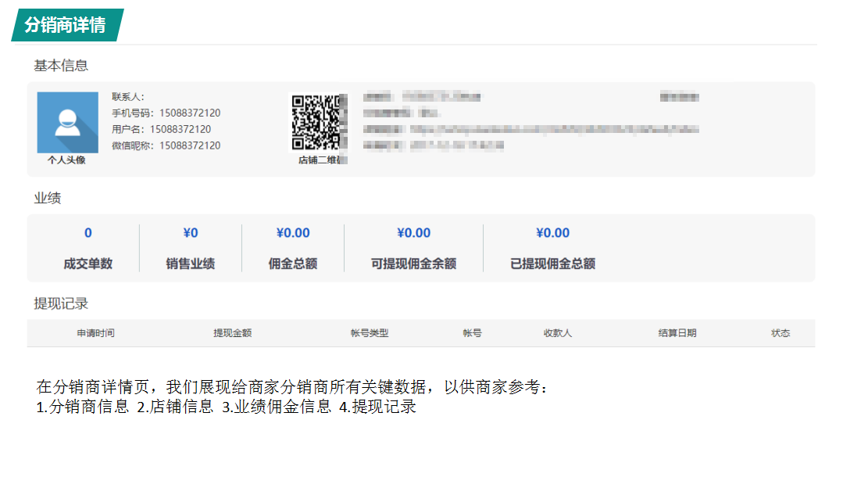Screen dimensions: 868x488
Task: Click the 结算日期 column header
Action: [x=677, y=333]
